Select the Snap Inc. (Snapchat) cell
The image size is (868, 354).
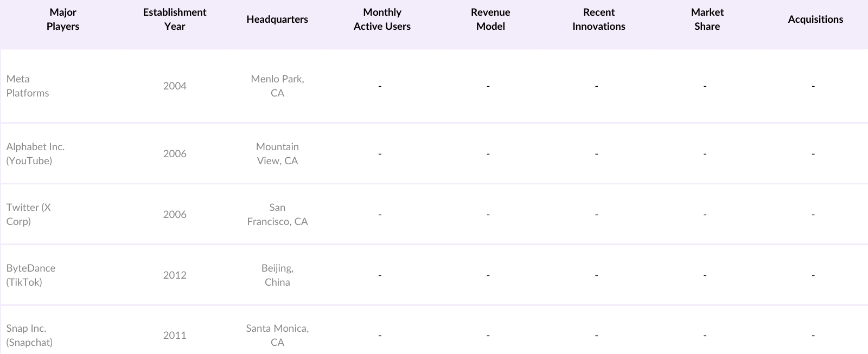[x=29, y=336]
